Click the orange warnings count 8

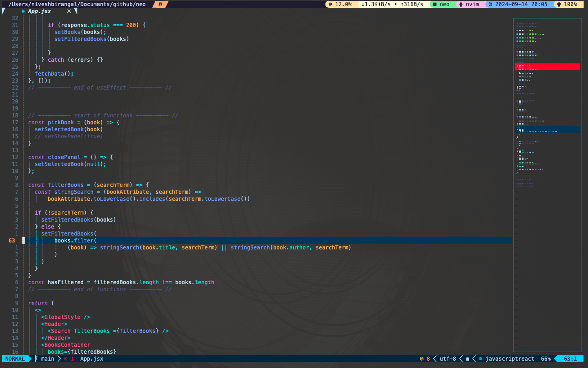425,359
